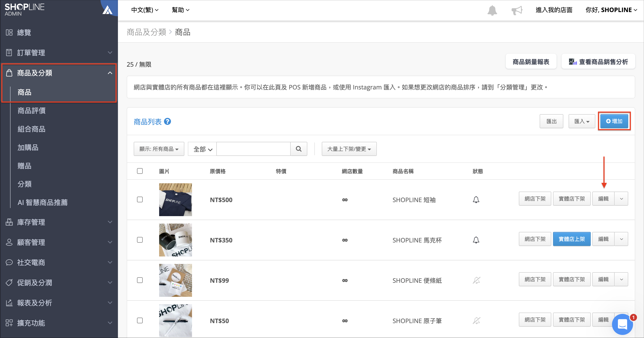Open the SHOPLINE 便條紙 notepad thumbnail
Image resolution: width=644 pixels, height=338 pixels.
coord(176,280)
